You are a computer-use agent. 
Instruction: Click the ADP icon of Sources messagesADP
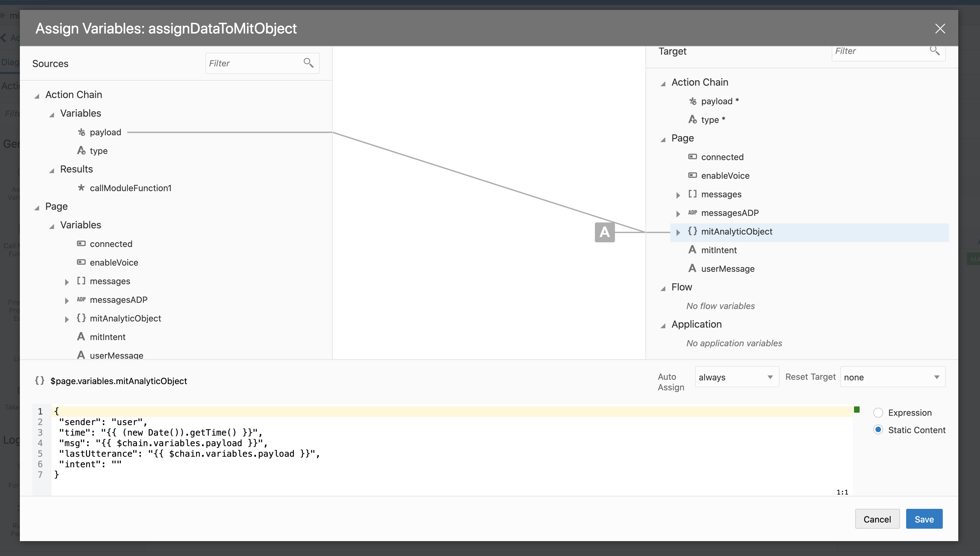(x=81, y=300)
